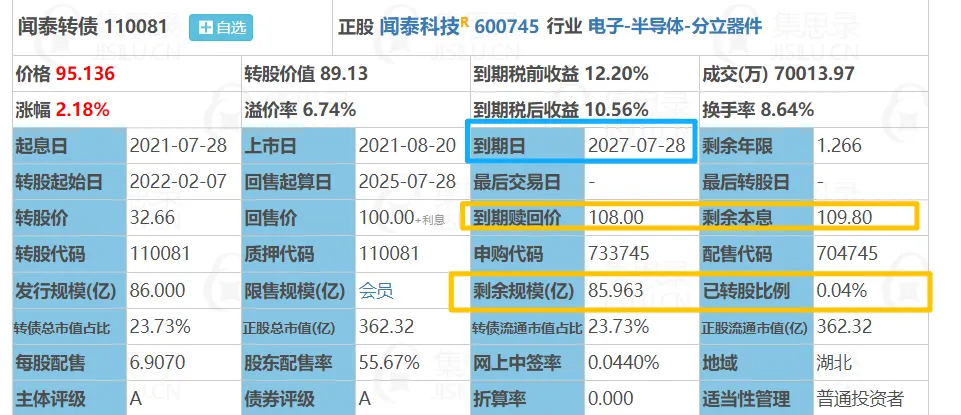Open the 闻泰科技 stock link
This screenshot has width=961, height=415.
click(420, 26)
